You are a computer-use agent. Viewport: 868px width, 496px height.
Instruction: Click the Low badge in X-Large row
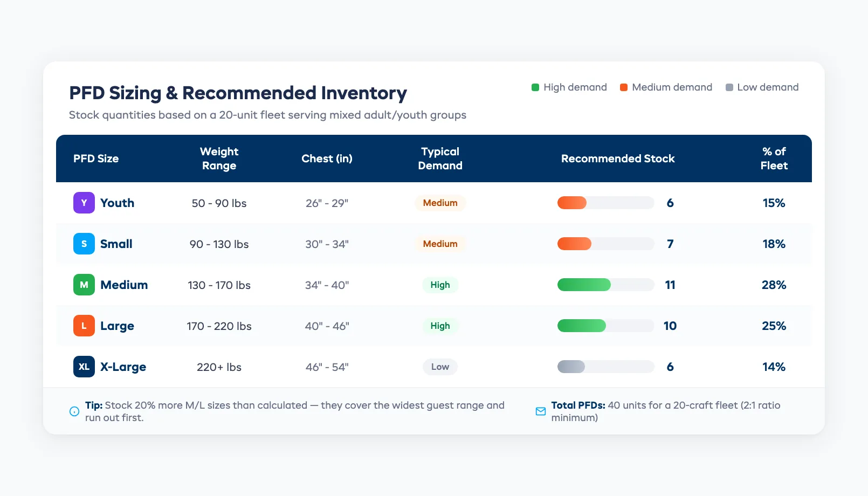tap(440, 367)
